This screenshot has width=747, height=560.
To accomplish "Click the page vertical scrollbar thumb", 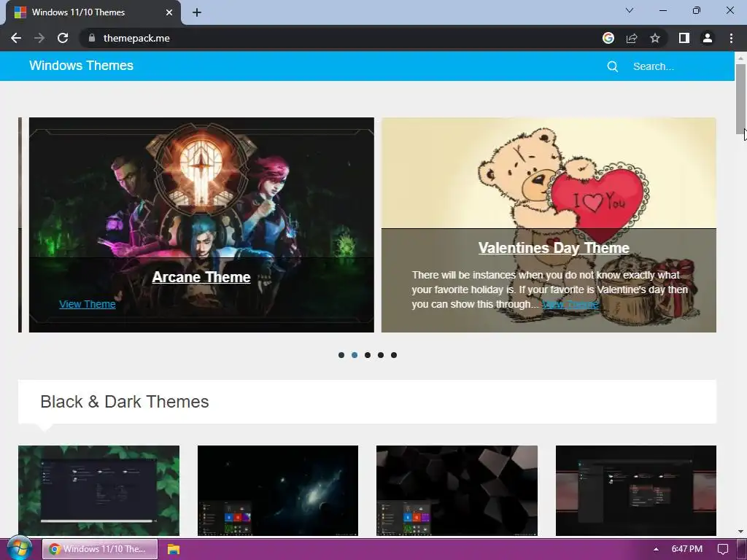I will pos(740,99).
